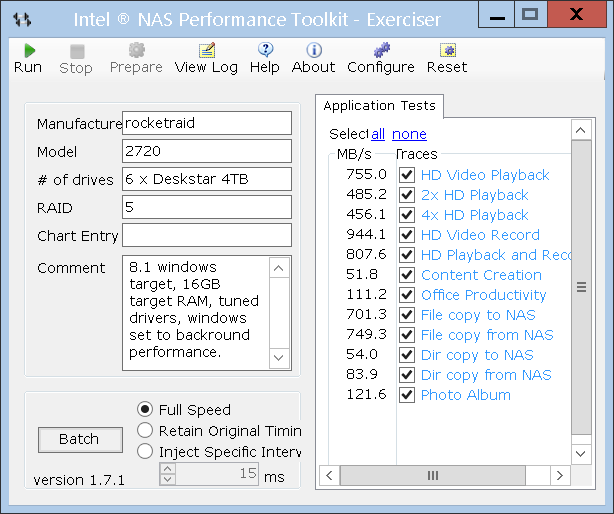Click tests list scroll left arrow

[330, 476]
